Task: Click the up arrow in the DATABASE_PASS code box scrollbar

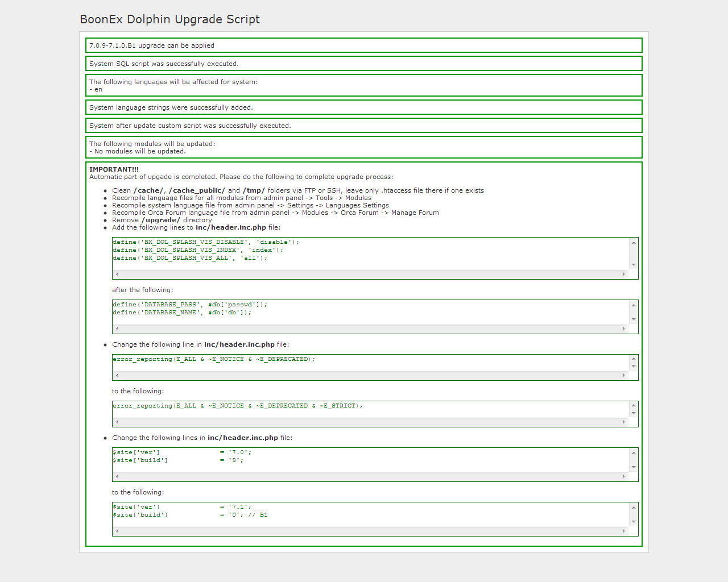Action: pyautogui.click(x=634, y=305)
